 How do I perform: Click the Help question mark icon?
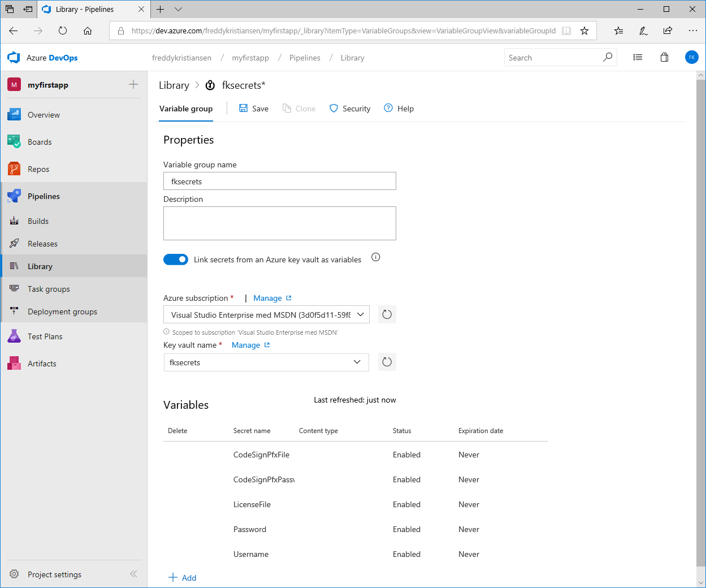coord(388,109)
